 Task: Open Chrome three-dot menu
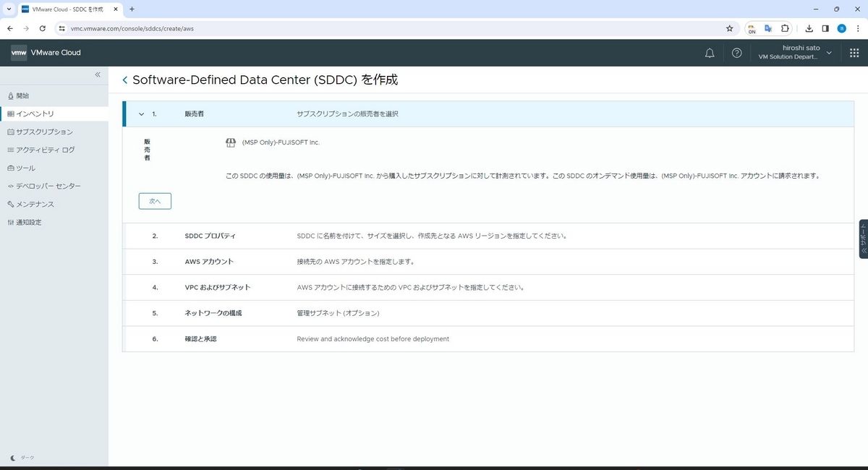pyautogui.click(x=857, y=28)
